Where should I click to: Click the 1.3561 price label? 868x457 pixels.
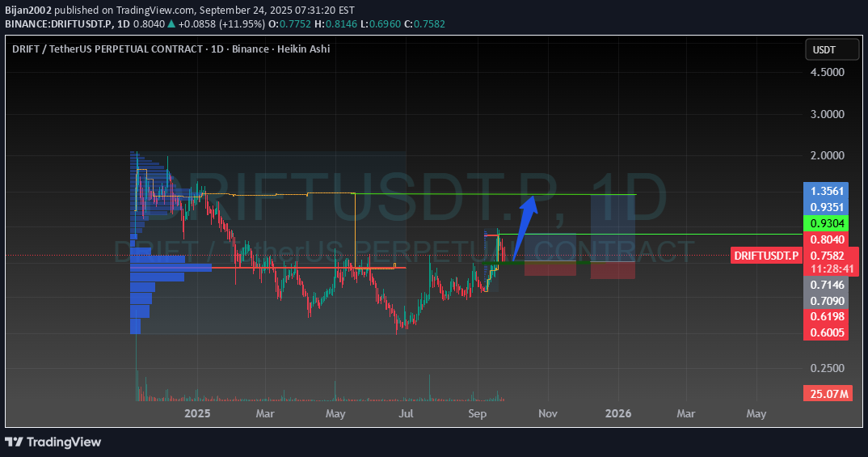[x=827, y=191]
